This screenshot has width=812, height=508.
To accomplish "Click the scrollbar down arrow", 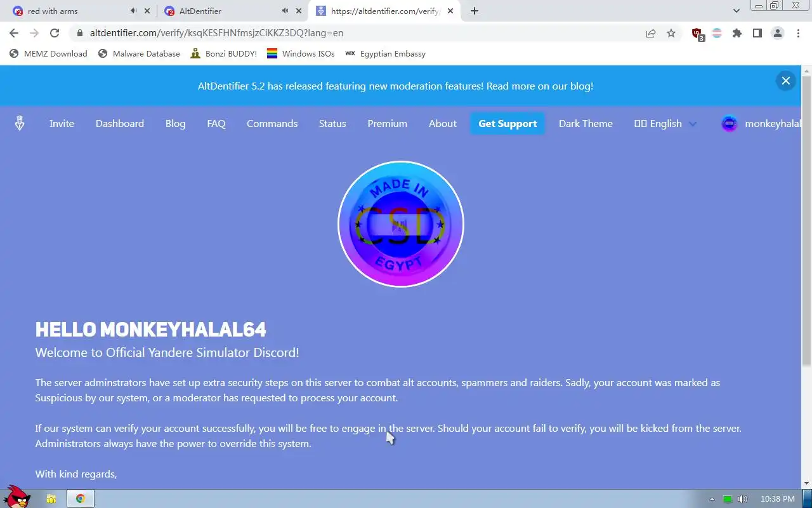I will coord(806,483).
